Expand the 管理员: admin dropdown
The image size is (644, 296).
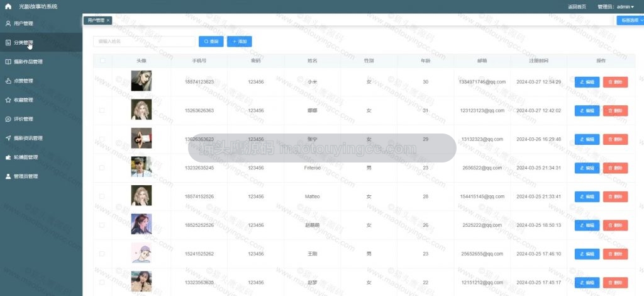pos(616,6)
